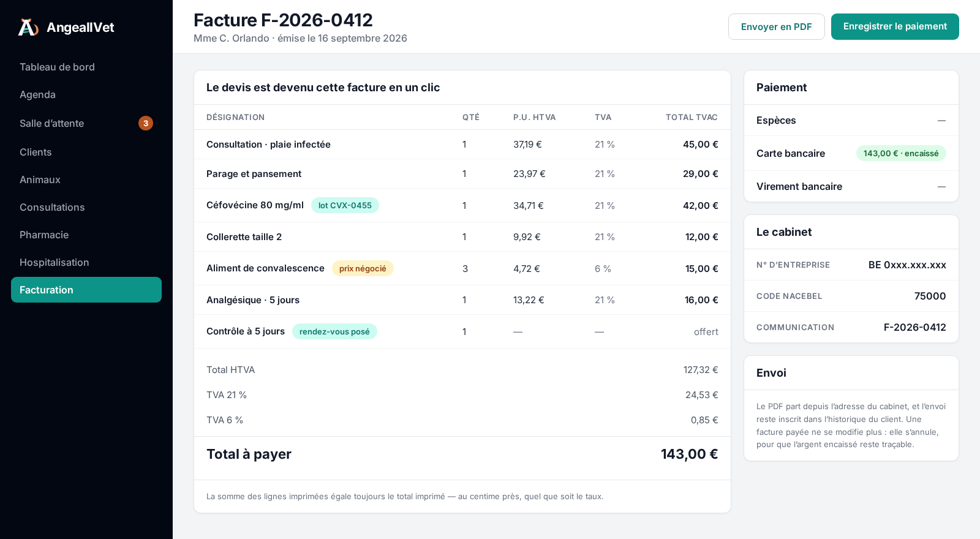Click the 6 % TVA cell
Image resolution: width=980 pixels, height=539 pixels.
tap(603, 269)
